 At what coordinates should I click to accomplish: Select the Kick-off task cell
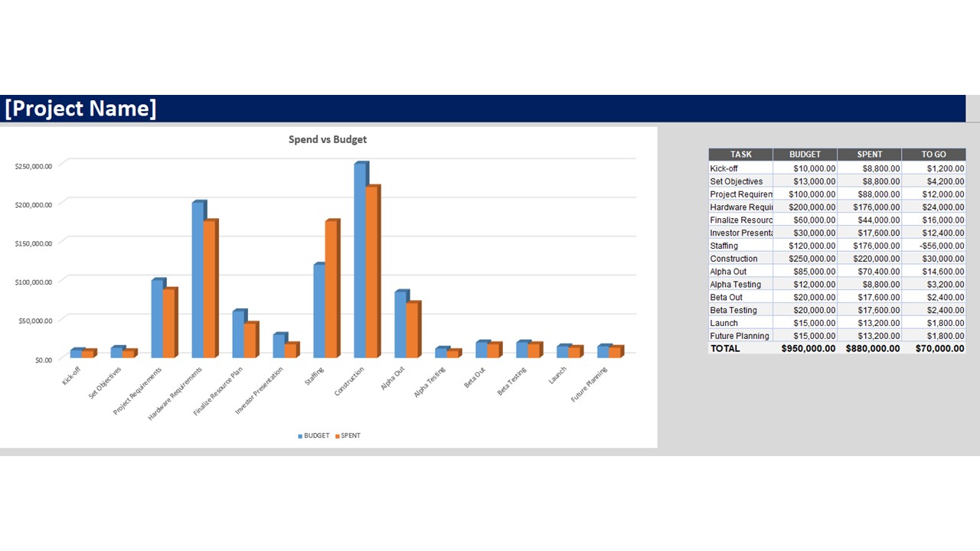pos(740,168)
